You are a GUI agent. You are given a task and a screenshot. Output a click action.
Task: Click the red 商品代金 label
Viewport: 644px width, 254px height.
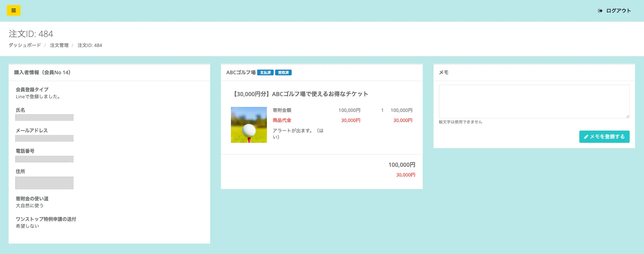point(282,120)
